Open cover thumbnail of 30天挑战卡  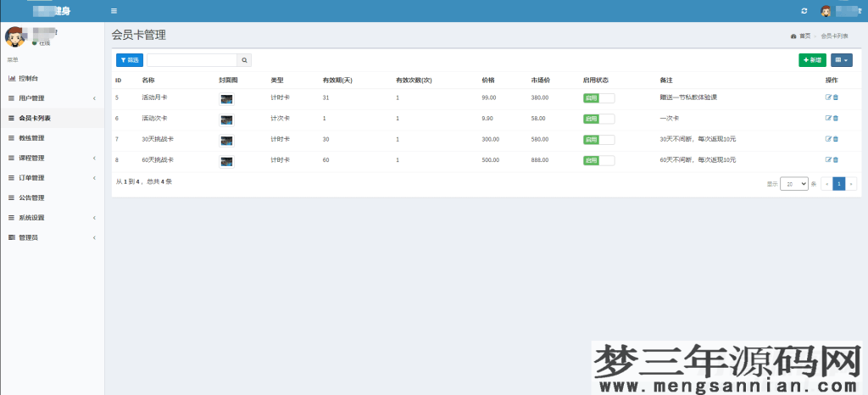click(x=226, y=141)
